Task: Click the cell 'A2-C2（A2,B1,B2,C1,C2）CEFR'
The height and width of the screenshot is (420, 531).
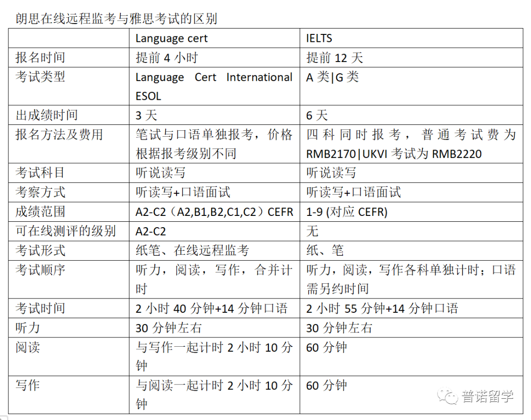Action: coord(214,212)
